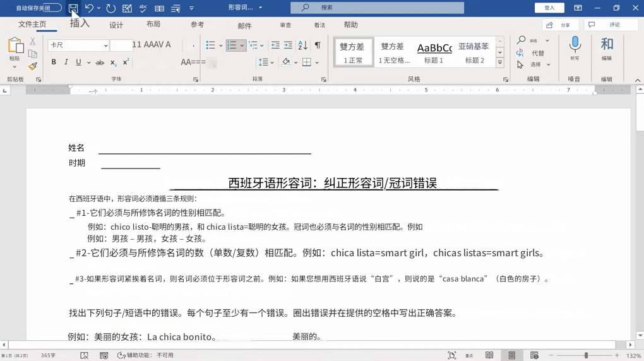Screen dimensions: 644x361
Task: Click the Replace icon
Action: (520, 52)
